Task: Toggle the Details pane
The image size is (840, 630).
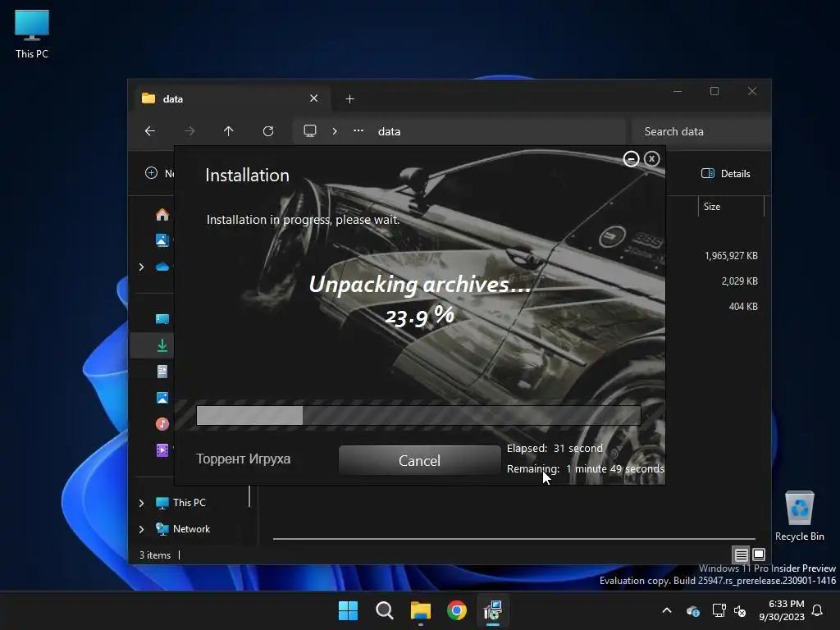Action: click(x=726, y=173)
